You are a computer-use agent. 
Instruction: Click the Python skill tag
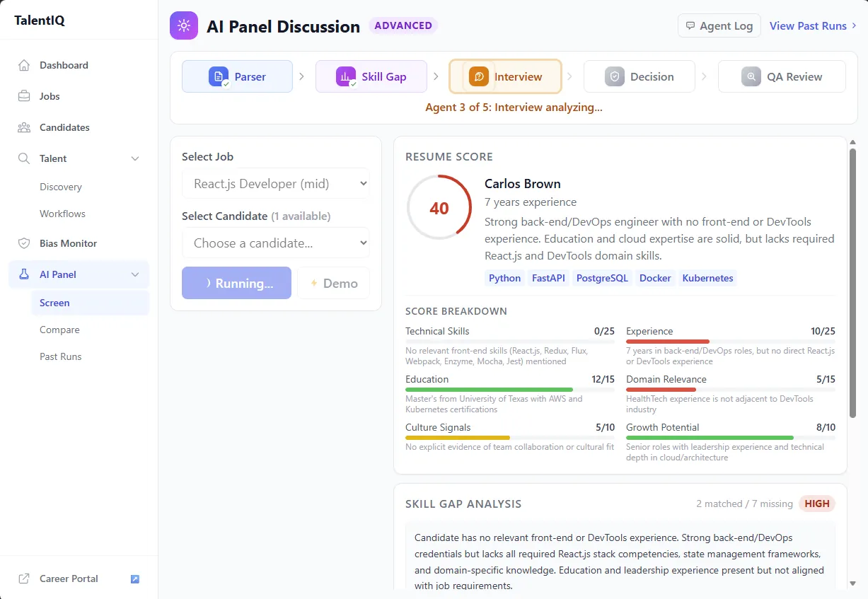(x=505, y=278)
